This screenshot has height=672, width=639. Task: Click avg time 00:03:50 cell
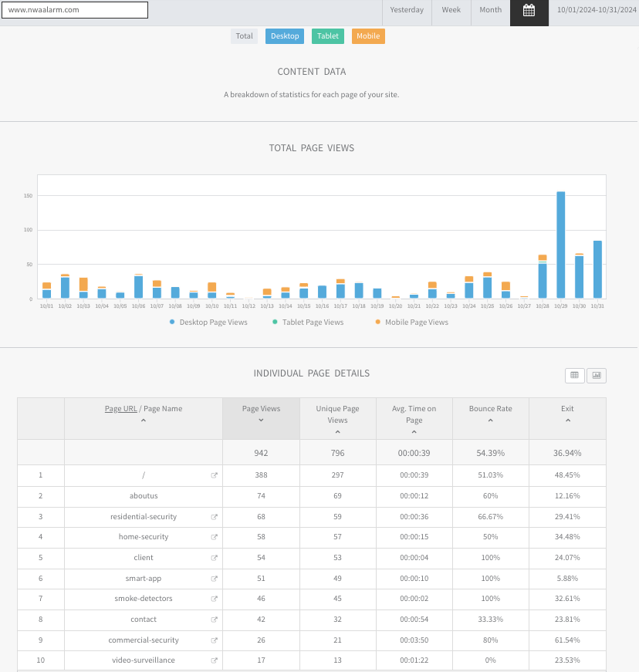click(414, 640)
